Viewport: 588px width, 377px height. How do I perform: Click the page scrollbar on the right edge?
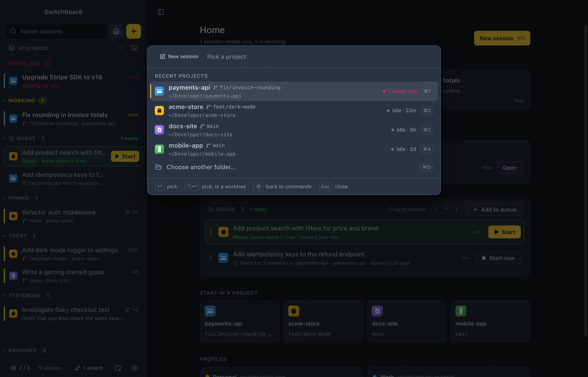[586, 181]
